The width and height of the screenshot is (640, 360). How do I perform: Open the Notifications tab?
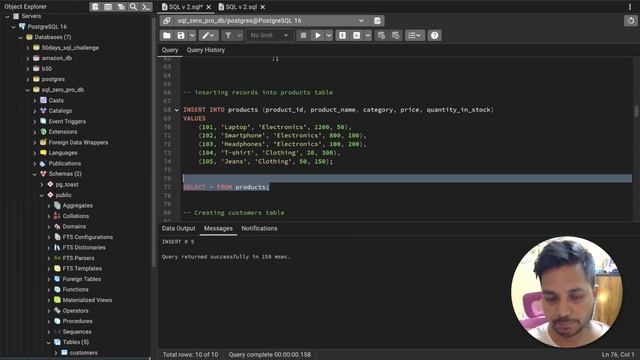[x=259, y=228]
